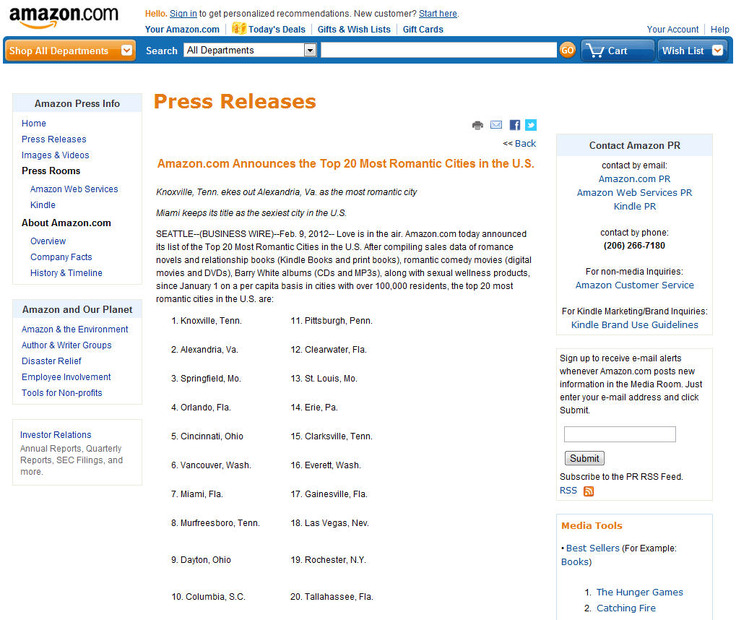This screenshot has width=736, height=620.
Task: Click the Amazon.com logo
Action: coord(64,17)
